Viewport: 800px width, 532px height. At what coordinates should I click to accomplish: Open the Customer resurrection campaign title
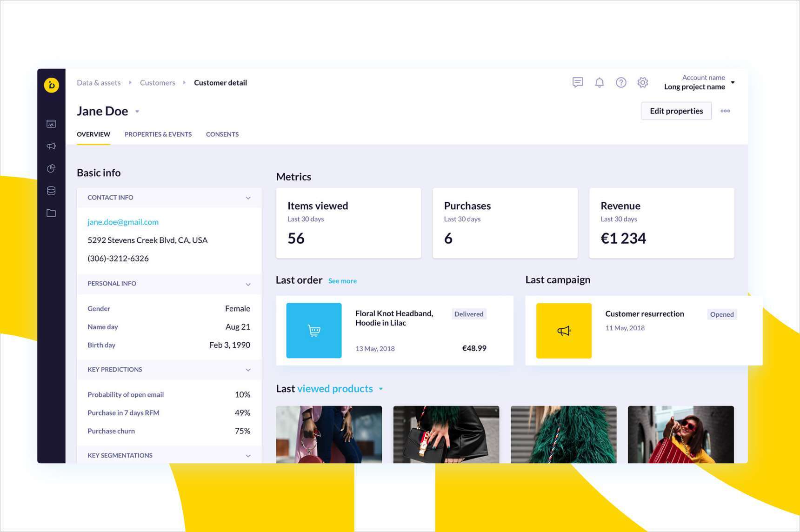(645, 314)
